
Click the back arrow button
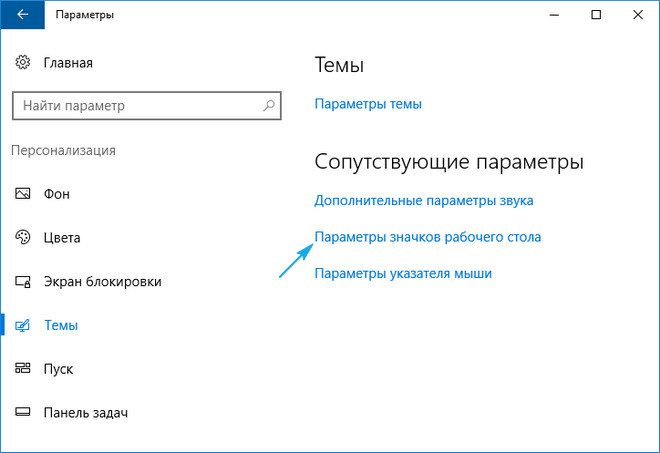click(x=22, y=15)
